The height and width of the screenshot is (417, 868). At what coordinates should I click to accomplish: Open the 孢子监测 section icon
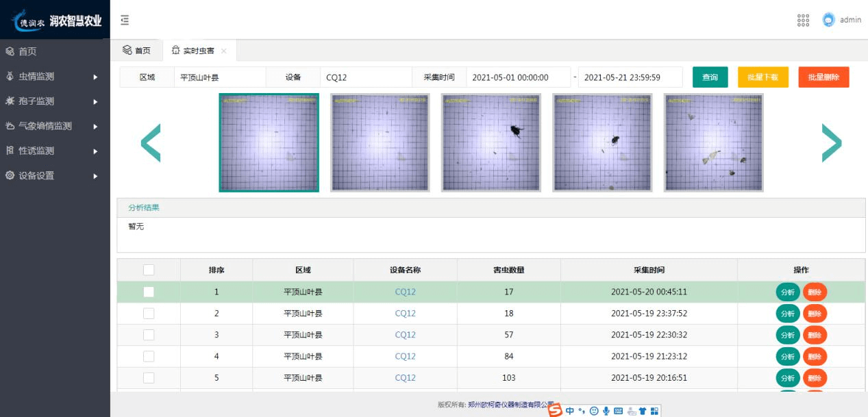click(10, 101)
